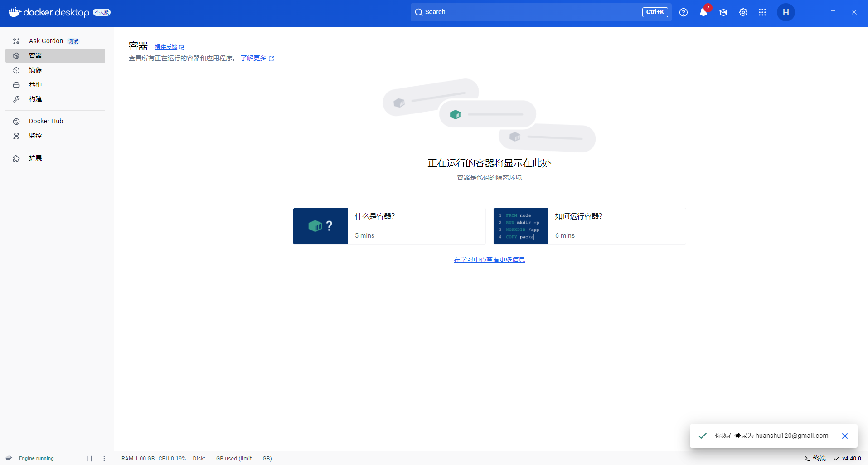Image resolution: width=868 pixels, height=465 pixels.
Task: Click the 如何运行容器? code thumbnail
Action: coord(521,226)
